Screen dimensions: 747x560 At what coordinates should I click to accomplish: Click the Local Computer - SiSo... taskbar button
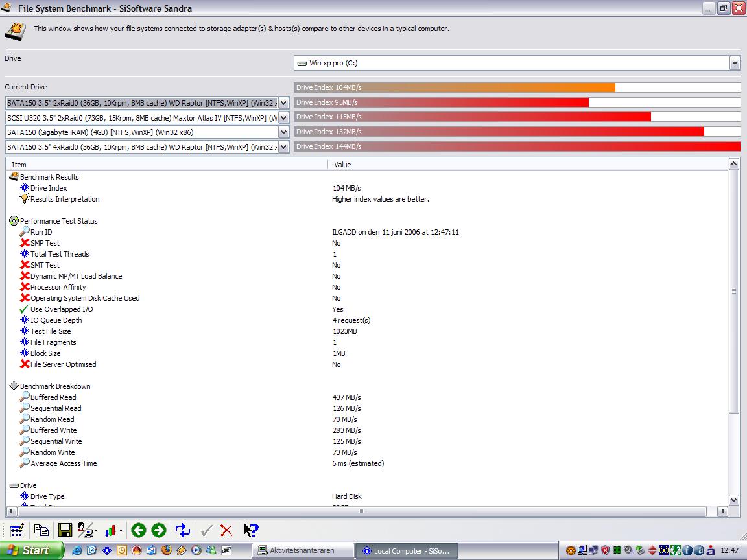[407, 550]
